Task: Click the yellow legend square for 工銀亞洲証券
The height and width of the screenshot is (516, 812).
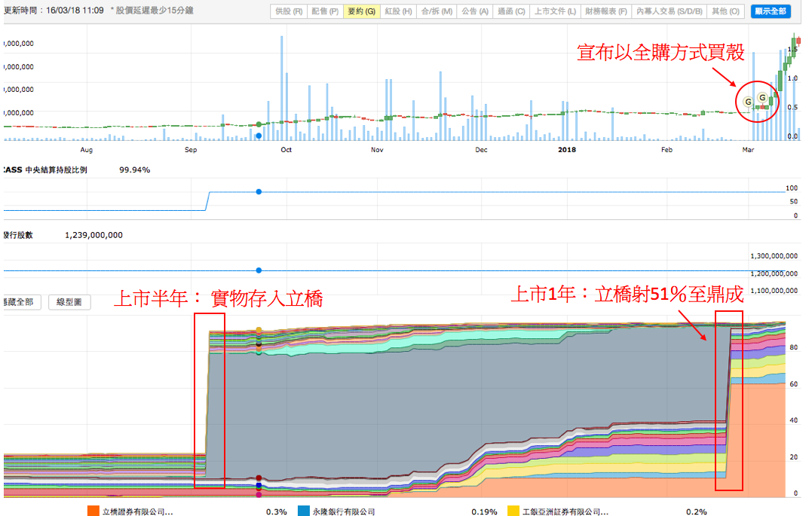Action: (513, 511)
